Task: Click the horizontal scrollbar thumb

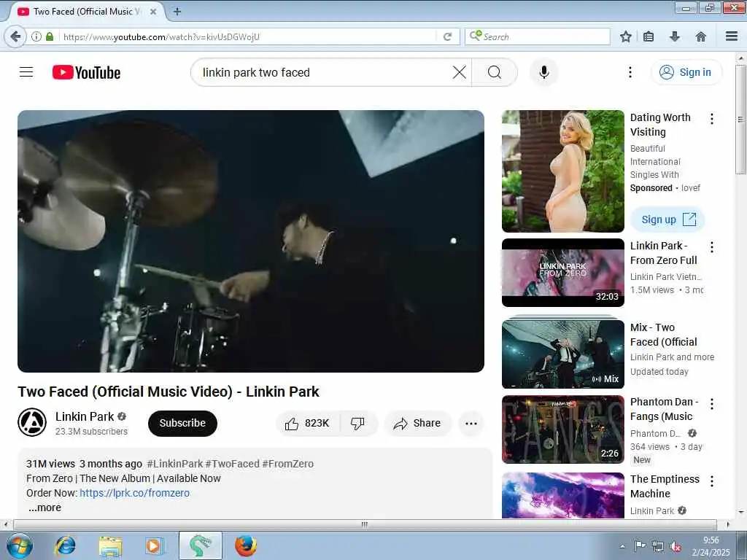Action: [365, 524]
